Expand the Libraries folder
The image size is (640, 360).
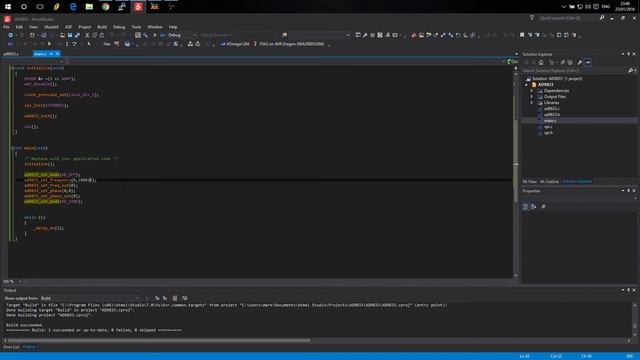[532, 103]
